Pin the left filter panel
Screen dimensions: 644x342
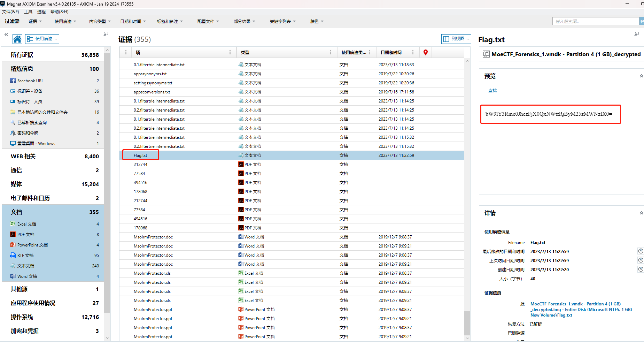[x=106, y=34]
